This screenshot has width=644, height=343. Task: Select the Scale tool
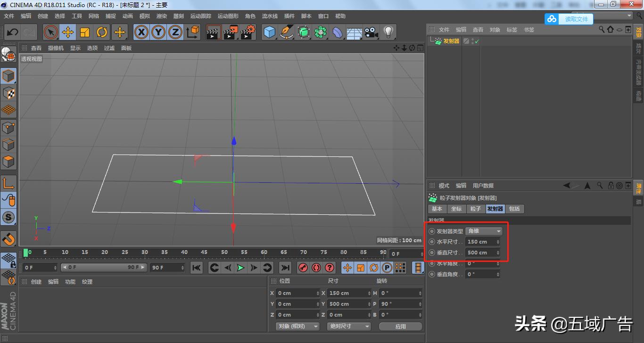85,32
